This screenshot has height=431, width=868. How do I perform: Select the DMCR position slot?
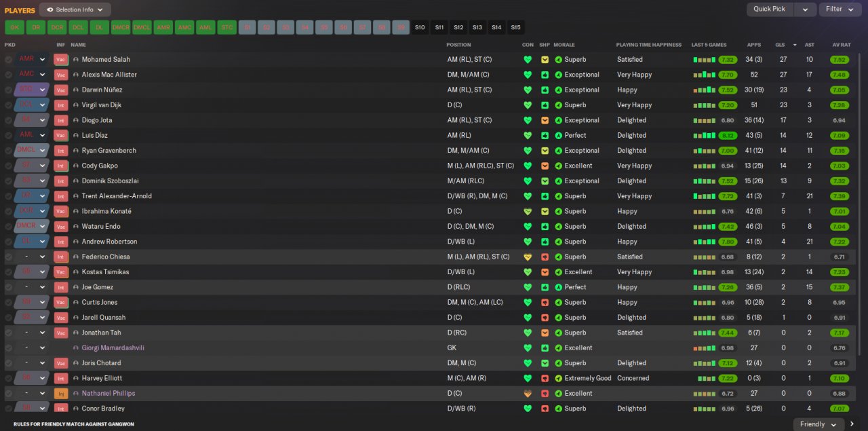[120, 27]
